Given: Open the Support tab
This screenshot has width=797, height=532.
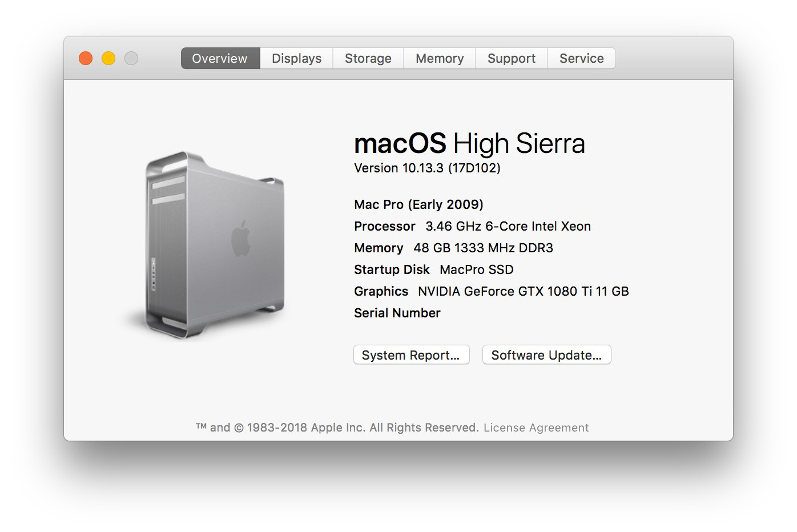Looking at the screenshot, I should (x=512, y=58).
